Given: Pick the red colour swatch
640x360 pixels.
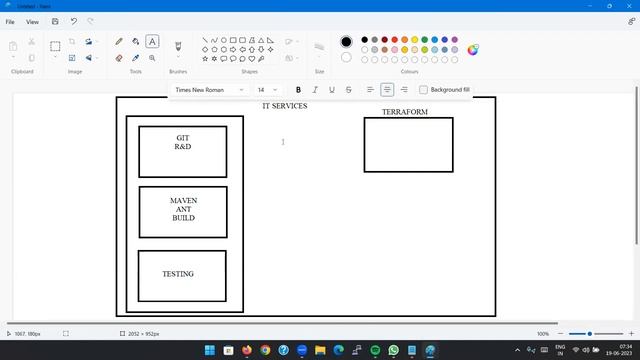Looking at the screenshot, I should click(395, 40).
